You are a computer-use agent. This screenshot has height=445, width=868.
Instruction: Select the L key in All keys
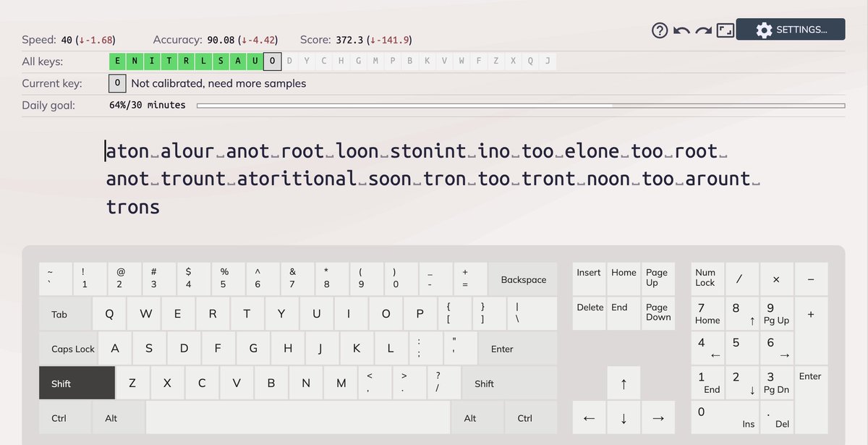click(203, 62)
